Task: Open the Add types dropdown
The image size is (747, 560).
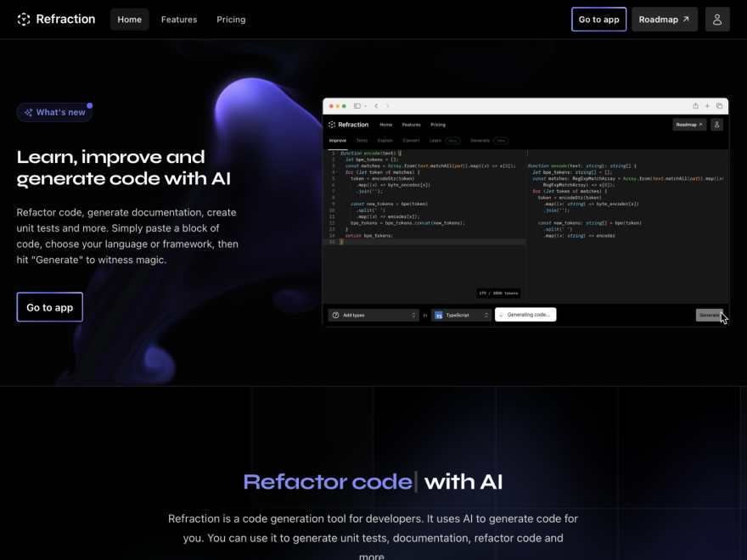Action: coord(373,315)
